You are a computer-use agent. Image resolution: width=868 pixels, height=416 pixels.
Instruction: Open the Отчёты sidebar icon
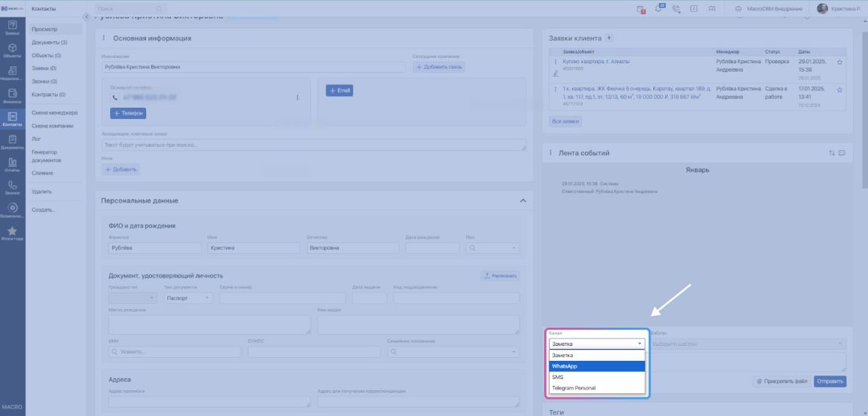(11, 165)
